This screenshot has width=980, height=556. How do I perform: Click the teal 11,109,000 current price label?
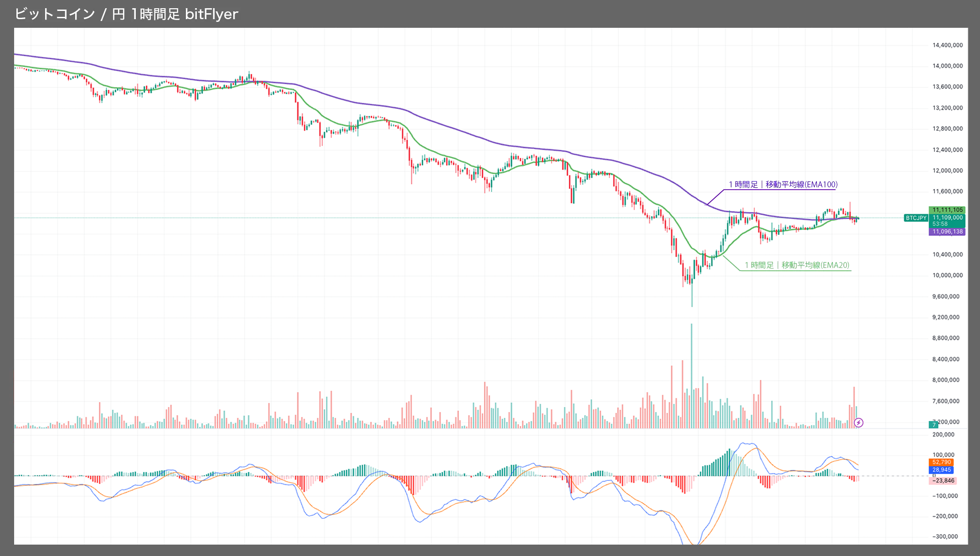point(947,218)
